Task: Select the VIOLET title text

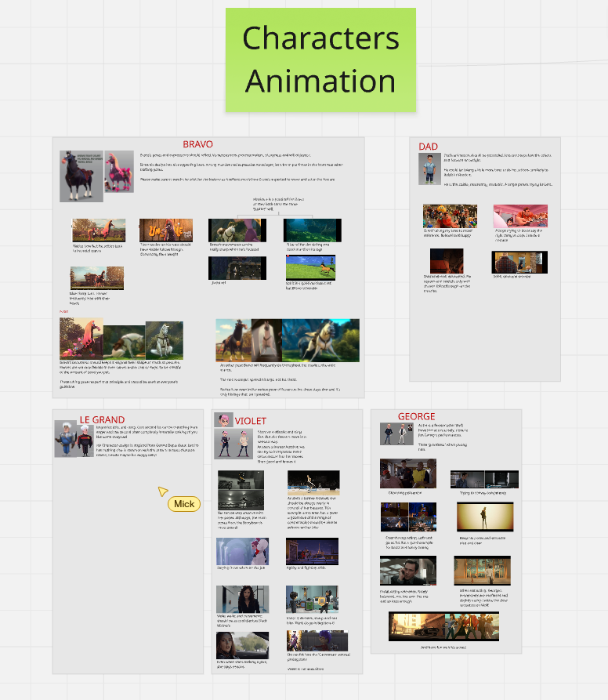Action: tap(251, 420)
